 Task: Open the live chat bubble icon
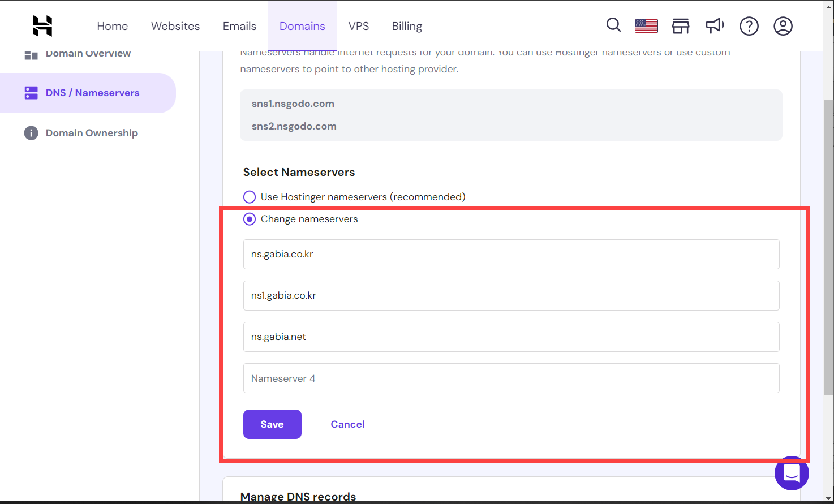792,473
